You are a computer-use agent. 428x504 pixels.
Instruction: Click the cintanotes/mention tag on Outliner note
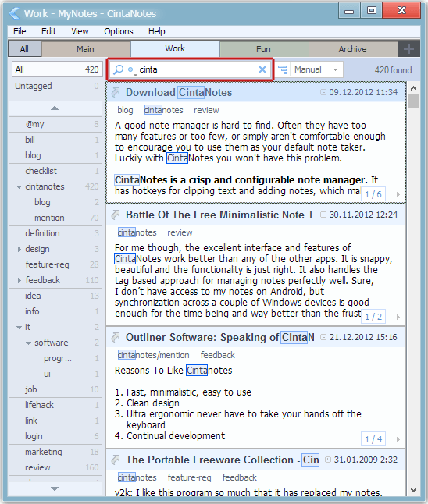coord(154,355)
